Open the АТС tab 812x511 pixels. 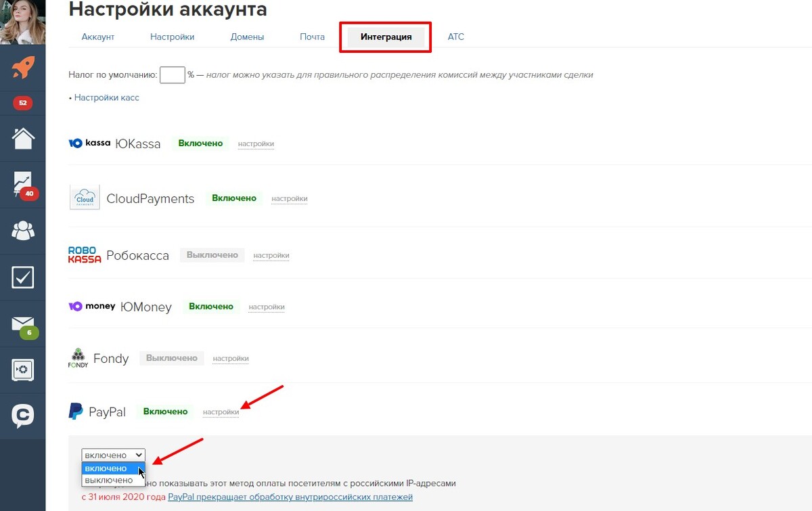[456, 37]
